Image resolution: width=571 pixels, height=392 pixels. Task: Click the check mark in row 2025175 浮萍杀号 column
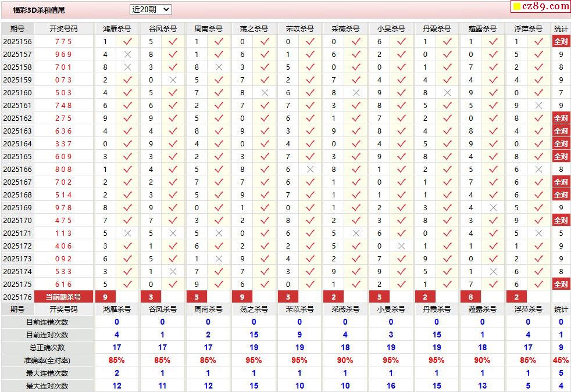[538, 285]
